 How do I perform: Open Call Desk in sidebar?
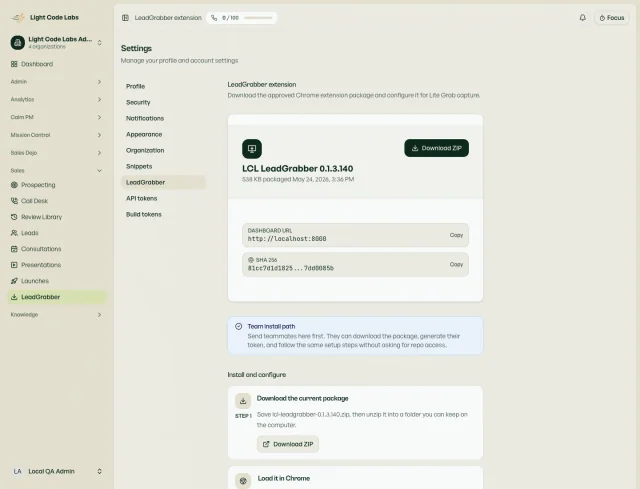[56, 201]
